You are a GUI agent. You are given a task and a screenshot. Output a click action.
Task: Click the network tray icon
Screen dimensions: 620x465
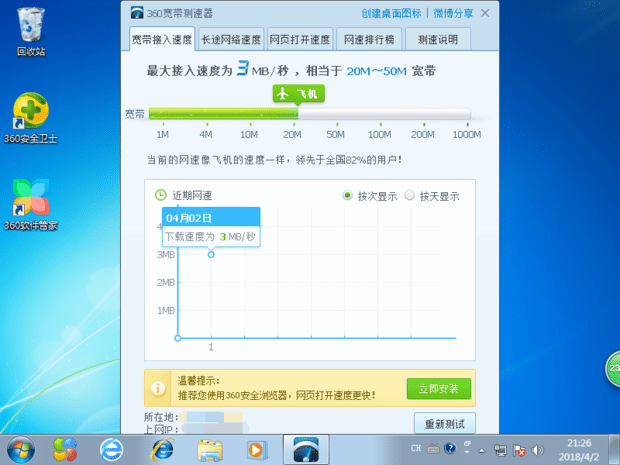coord(500,450)
